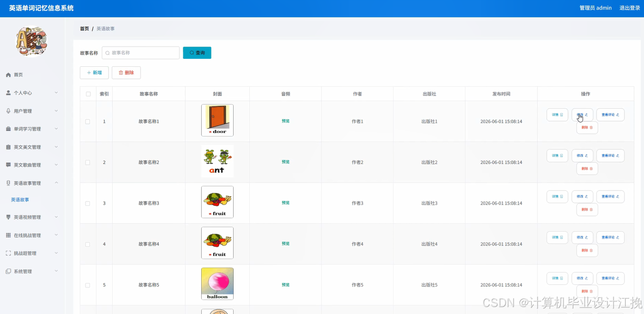
Task: Tick the select-all checkbox in table header
Action: click(88, 94)
